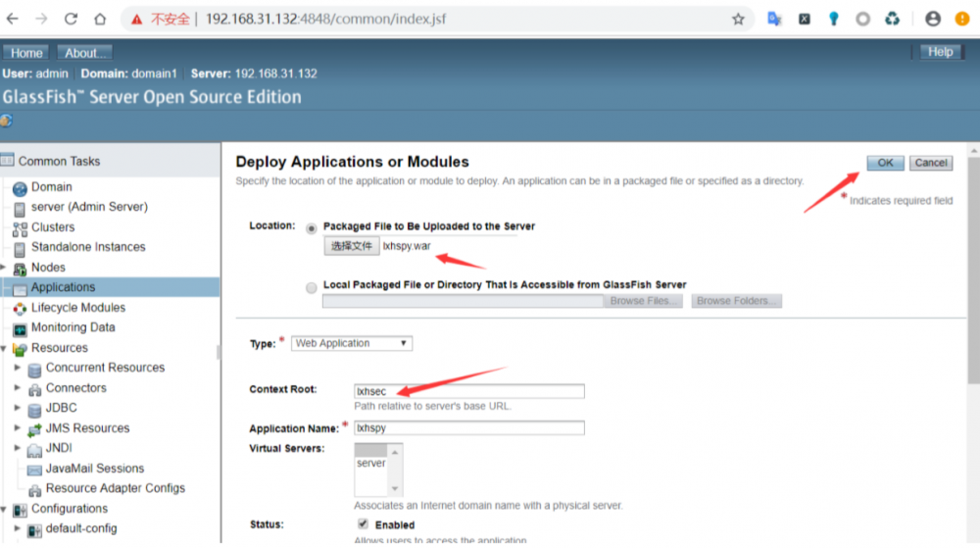Open the About... tab button
This screenshot has width=980, height=548.
tap(85, 53)
